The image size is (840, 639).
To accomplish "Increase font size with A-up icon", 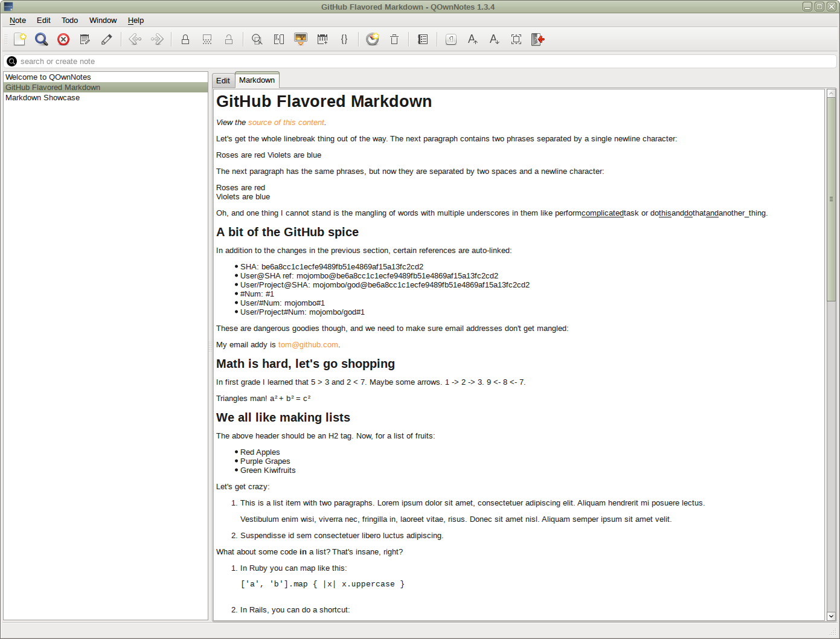I will [x=473, y=39].
